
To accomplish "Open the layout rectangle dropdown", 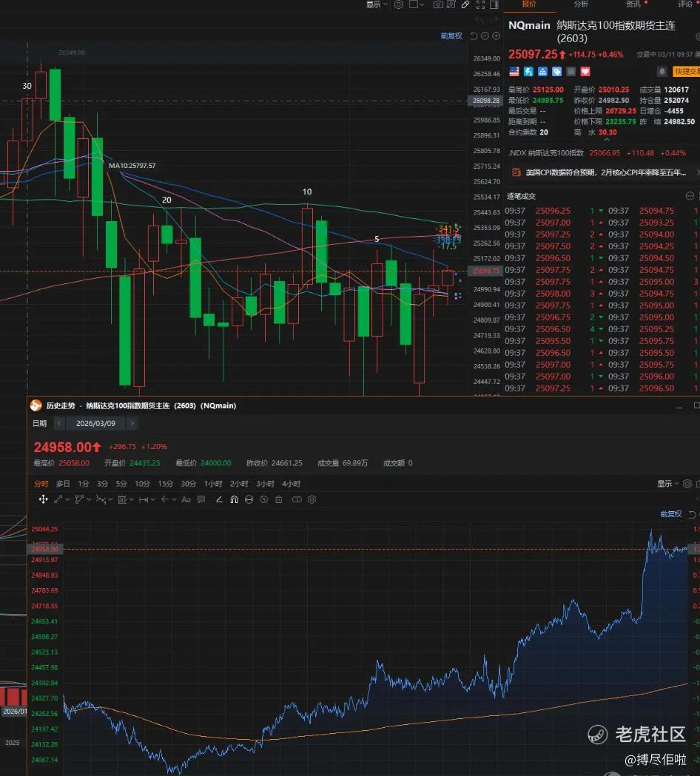I will 417,4.
